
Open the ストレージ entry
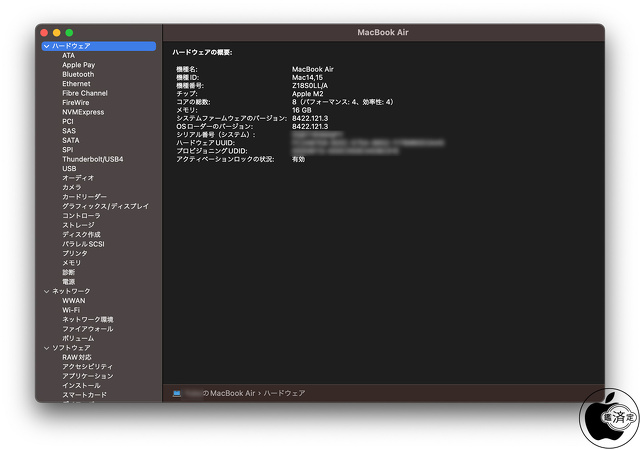[78, 225]
